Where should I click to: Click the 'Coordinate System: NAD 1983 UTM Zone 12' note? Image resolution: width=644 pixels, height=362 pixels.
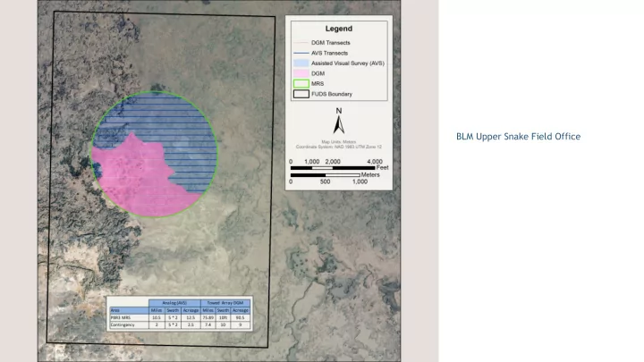point(339,147)
